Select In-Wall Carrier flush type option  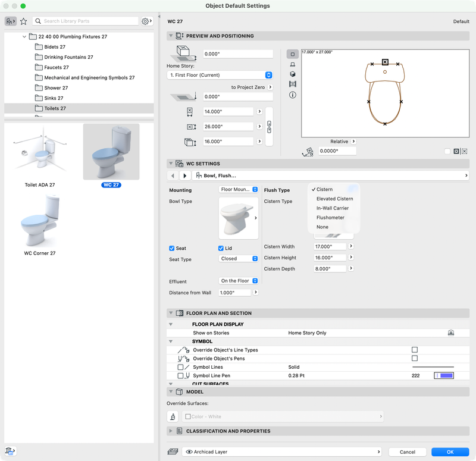333,208
